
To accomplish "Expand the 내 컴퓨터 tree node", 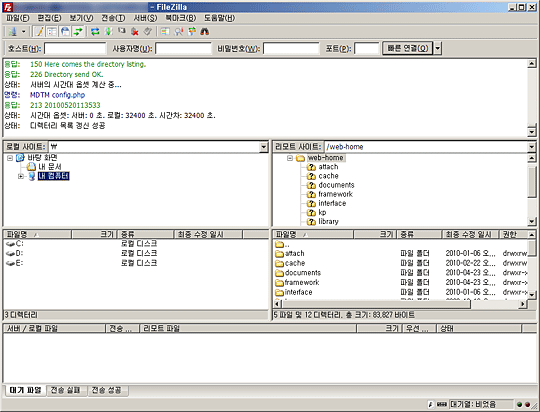I will pyautogui.click(x=21, y=176).
